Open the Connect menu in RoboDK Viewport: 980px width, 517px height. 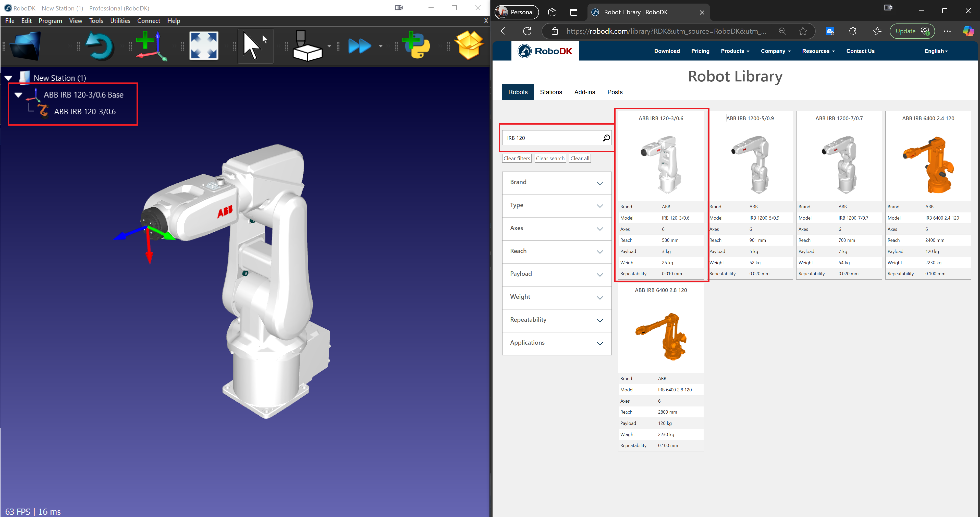(148, 21)
